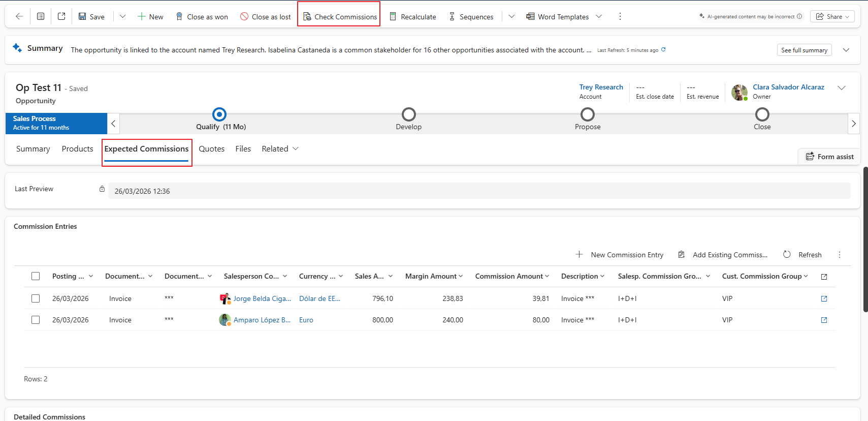Viewport: 868px width, 421px height.
Task: Open Jorge Belda row in new window
Action: coord(824,298)
